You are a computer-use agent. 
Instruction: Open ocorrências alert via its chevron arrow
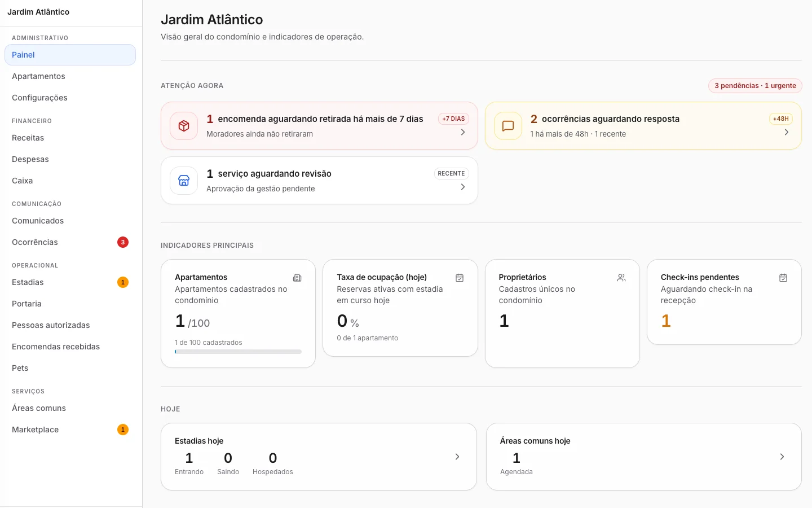(x=787, y=132)
